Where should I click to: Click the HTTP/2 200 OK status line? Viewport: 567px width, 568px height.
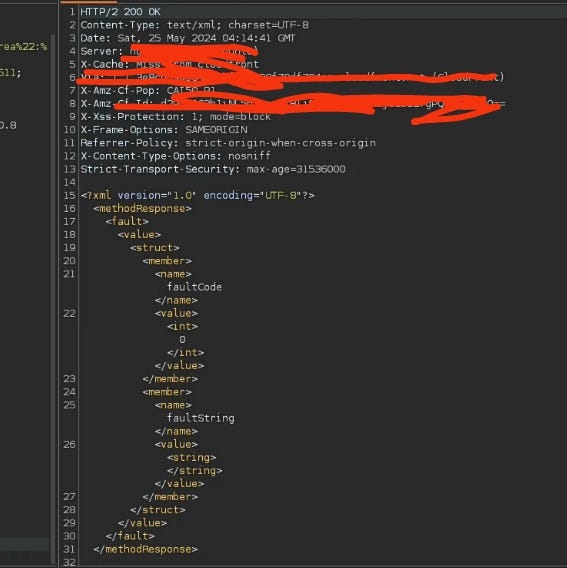click(x=120, y=12)
